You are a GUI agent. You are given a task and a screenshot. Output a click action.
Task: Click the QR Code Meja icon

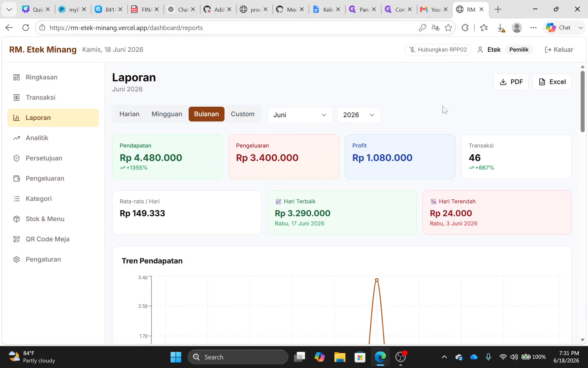(x=16, y=239)
